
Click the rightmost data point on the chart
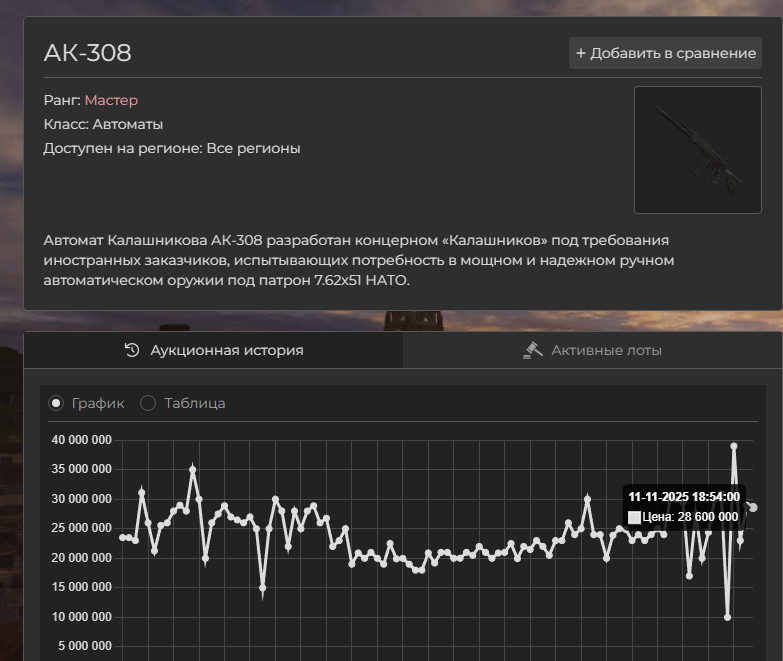(x=753, y=508)
